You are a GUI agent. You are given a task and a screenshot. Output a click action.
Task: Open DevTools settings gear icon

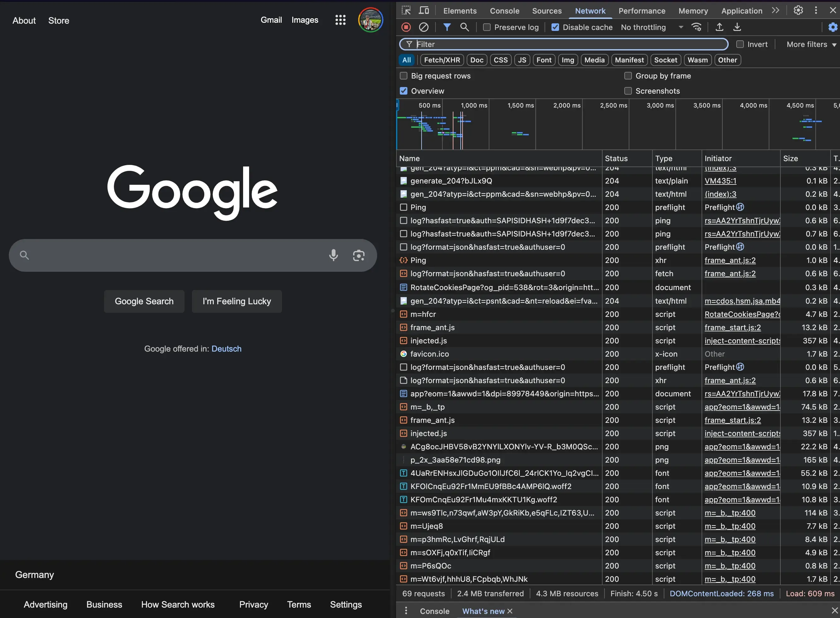798,10
